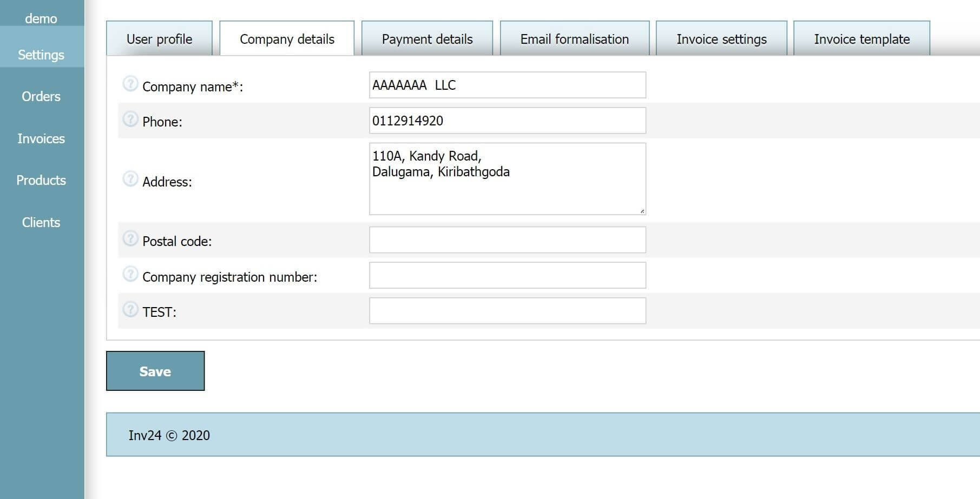Open Orders in the sidebar
Screen dimensions: 980x499
41,96
